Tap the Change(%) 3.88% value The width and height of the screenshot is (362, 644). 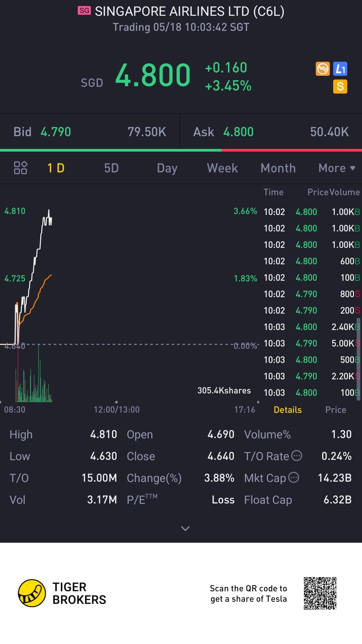tap(219, 478)
